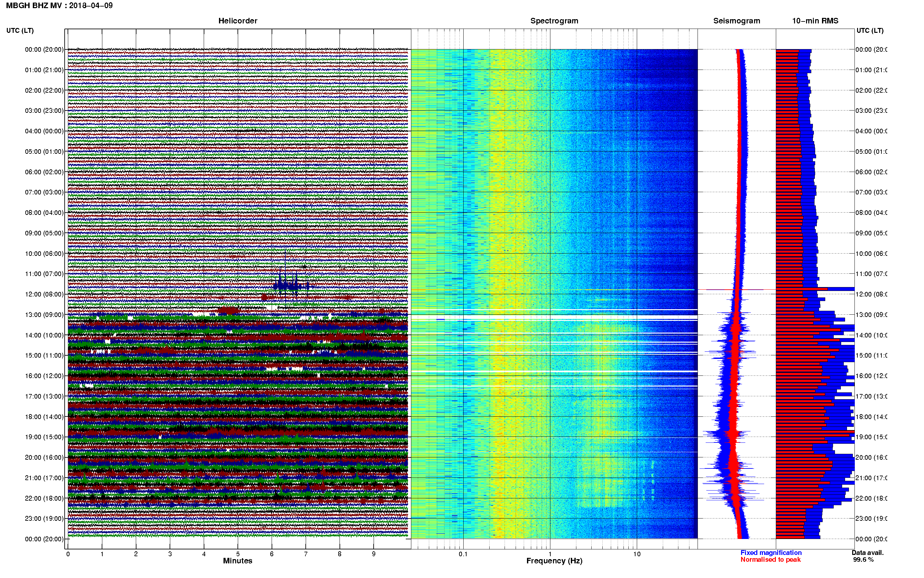
Task: Click the left time label "12:00 (08:00)"
Action: (44, 294)
